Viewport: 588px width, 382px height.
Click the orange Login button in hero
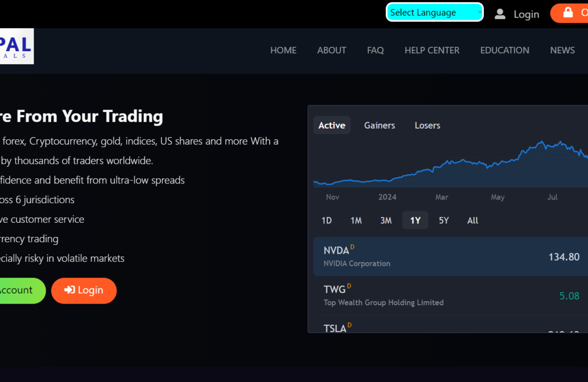click(84, 291)
